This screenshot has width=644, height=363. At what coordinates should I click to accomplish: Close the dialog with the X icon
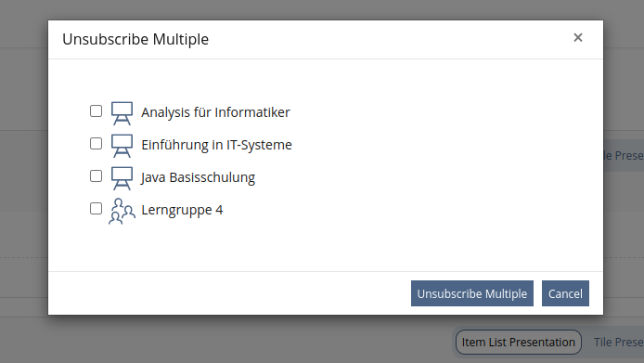[578, 38]
